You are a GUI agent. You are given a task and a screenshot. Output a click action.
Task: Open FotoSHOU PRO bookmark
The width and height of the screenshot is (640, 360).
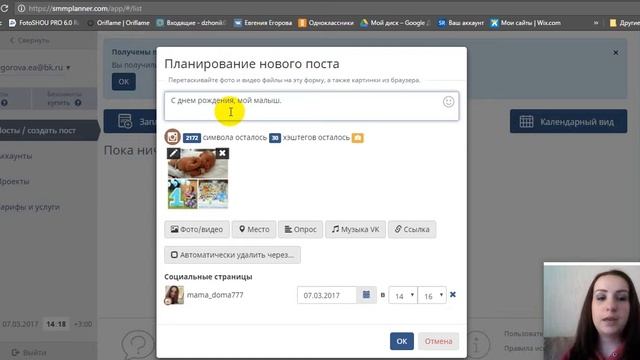click(x=44, y=23)
